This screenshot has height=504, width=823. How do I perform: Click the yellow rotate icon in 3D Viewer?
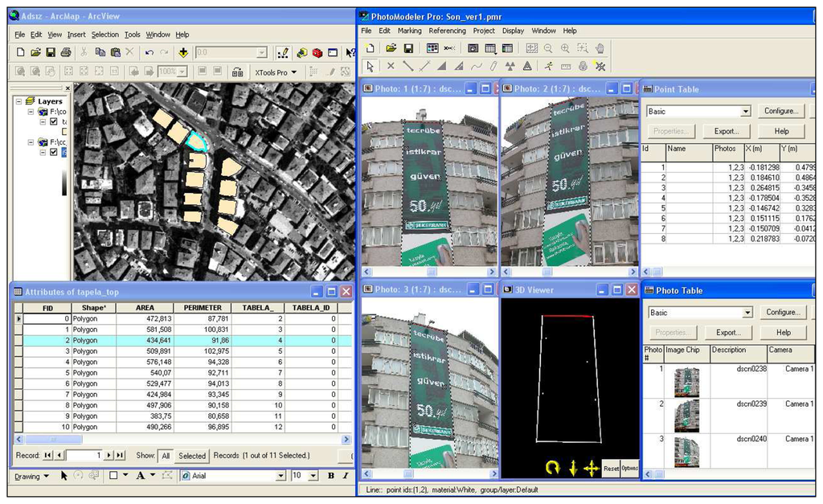551,467
